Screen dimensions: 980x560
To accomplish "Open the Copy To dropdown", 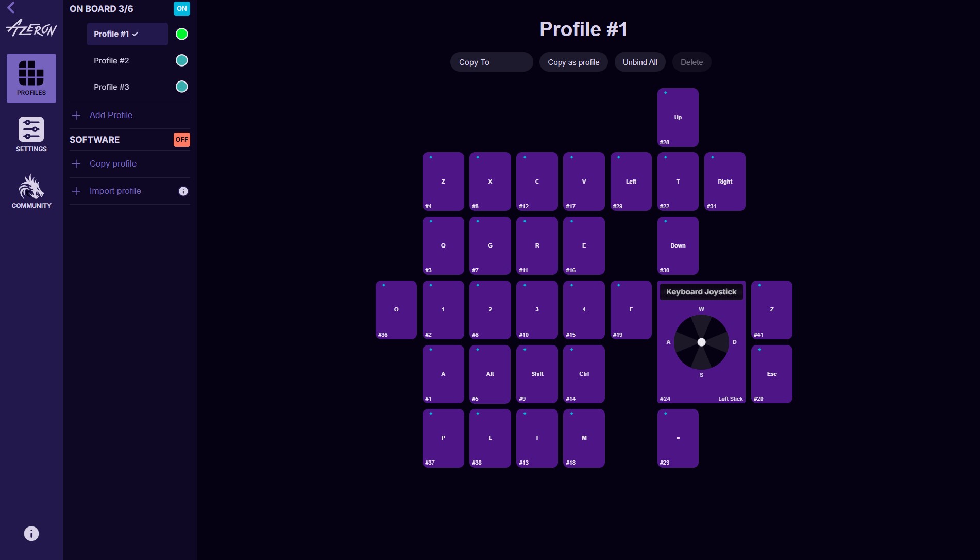I will tap(492, 62).
